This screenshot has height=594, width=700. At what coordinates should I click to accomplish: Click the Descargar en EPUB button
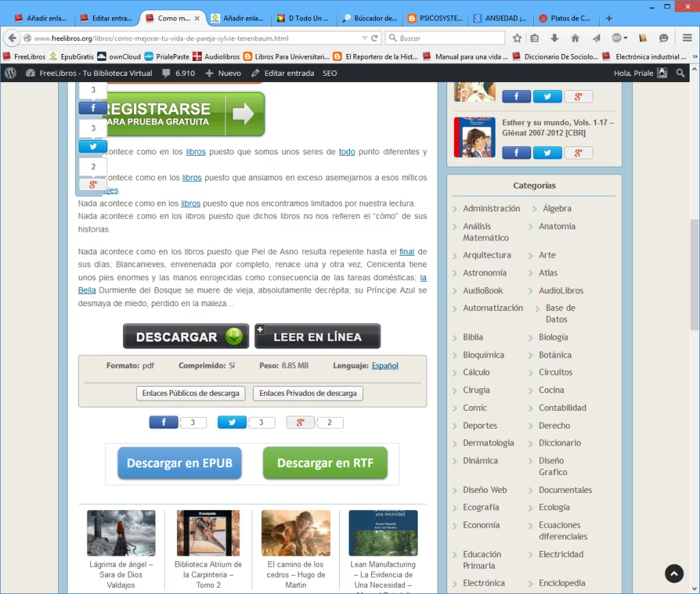[x=179, y=463]
